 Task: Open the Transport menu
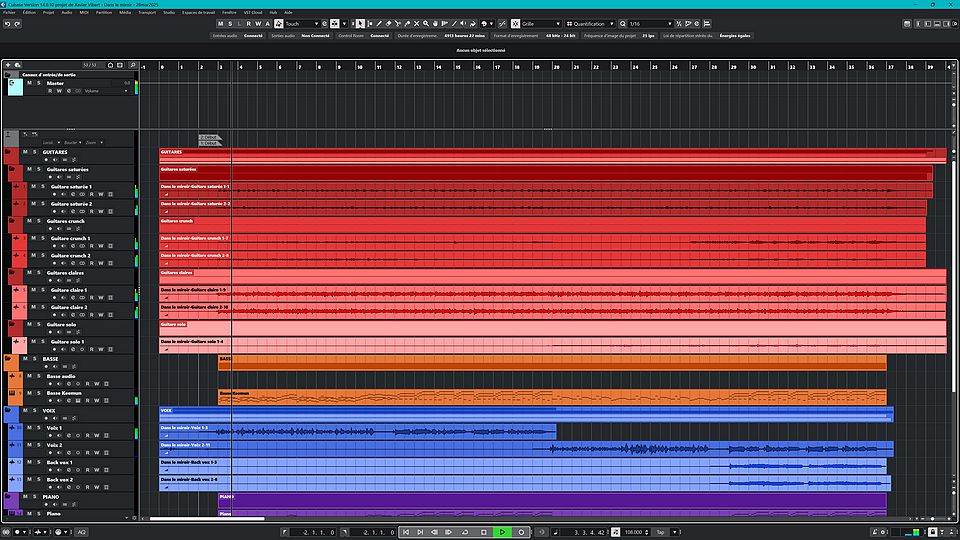point(146,12)
